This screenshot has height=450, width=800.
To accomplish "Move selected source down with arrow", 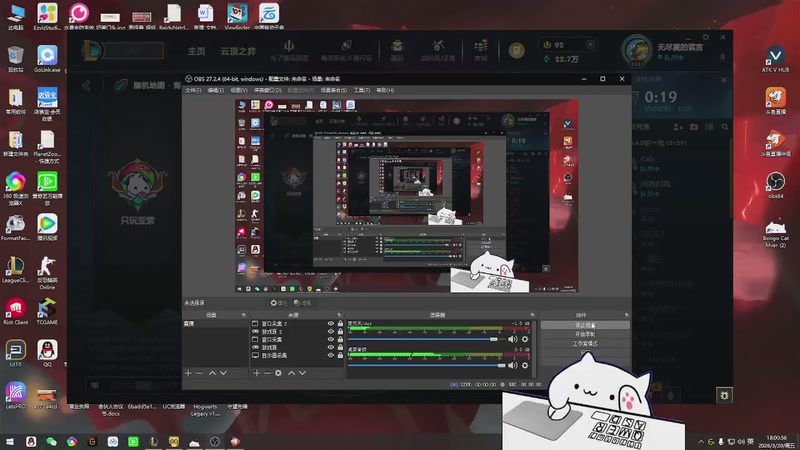I will [x=303, y=373].
